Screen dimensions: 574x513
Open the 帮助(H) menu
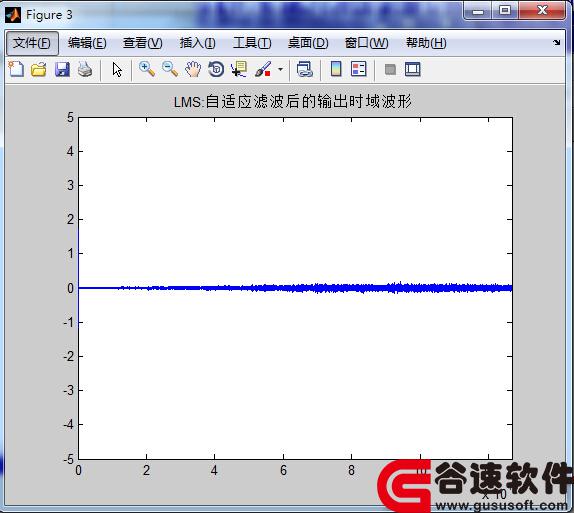426,43
